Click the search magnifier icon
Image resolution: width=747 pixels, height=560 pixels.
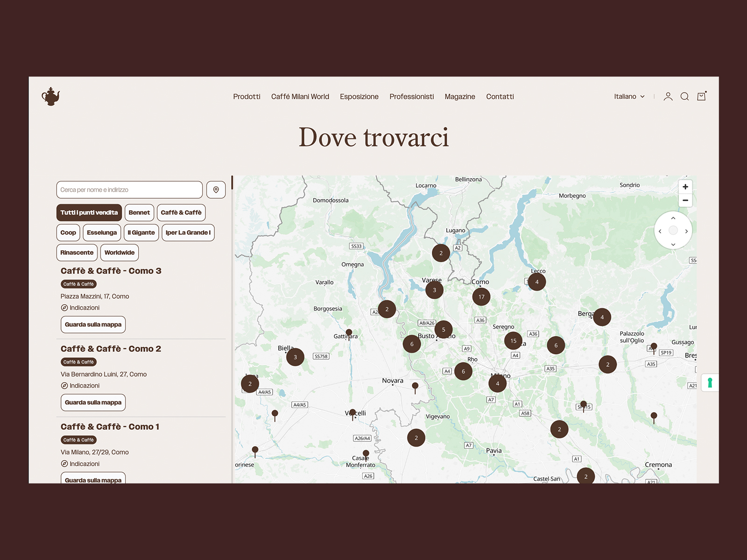(685, 96)
